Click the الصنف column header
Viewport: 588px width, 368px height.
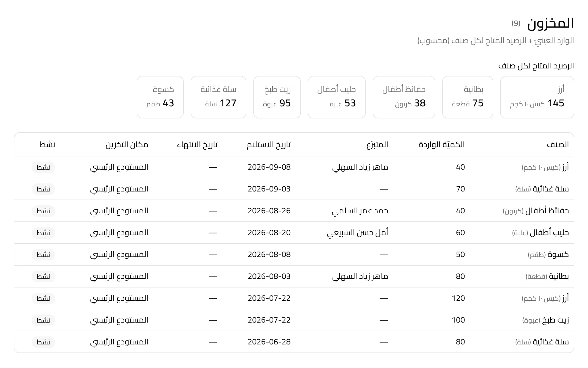tap(558, 145)
